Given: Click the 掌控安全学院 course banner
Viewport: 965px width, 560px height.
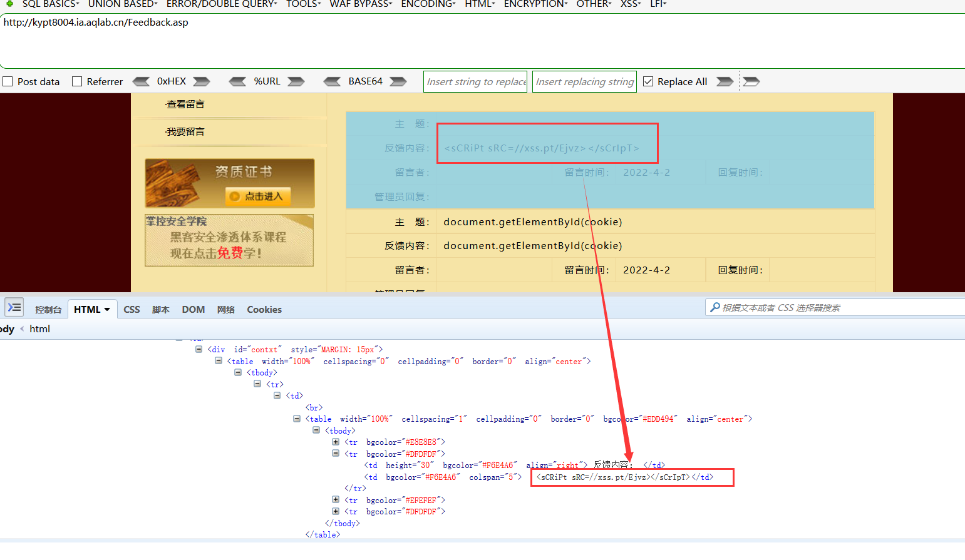Looking at the screenshot, I should point(229,240).
